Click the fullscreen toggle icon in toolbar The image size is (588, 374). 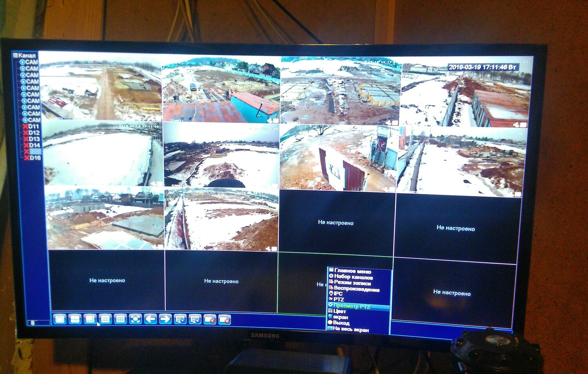click(135, 319)
